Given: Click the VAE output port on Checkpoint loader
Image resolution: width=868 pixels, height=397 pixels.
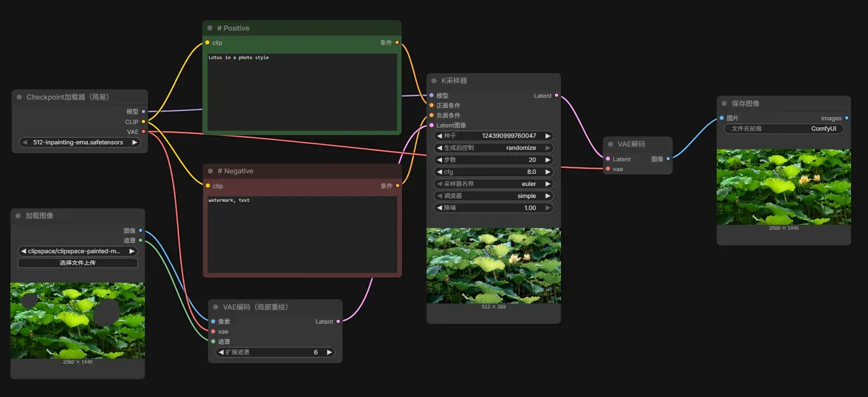Looking at the screenshot, I should click(x=144, y=132).
